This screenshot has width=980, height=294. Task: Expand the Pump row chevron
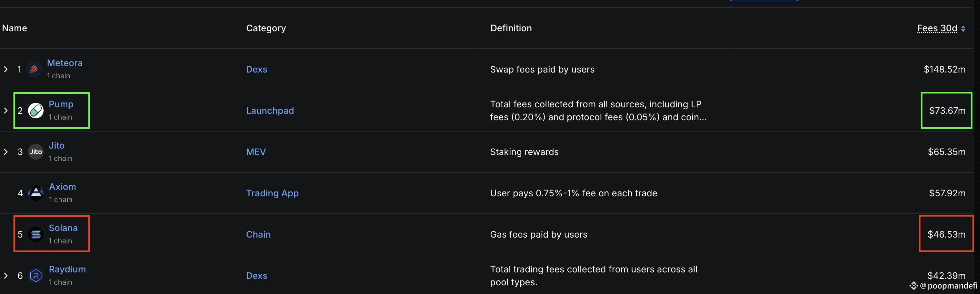point(6,111)
